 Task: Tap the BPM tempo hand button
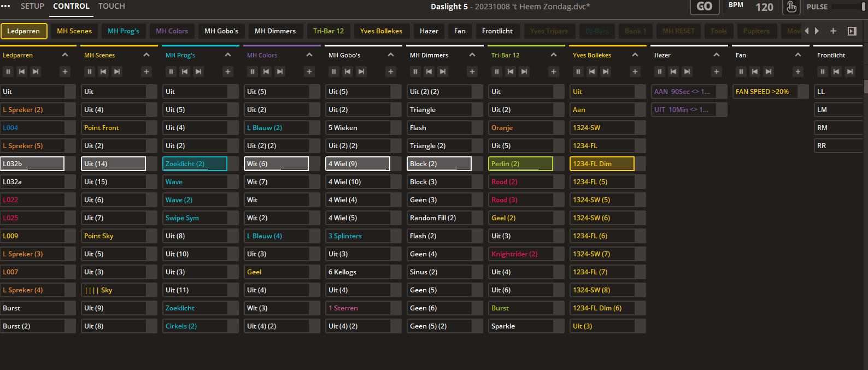(791, 7)
